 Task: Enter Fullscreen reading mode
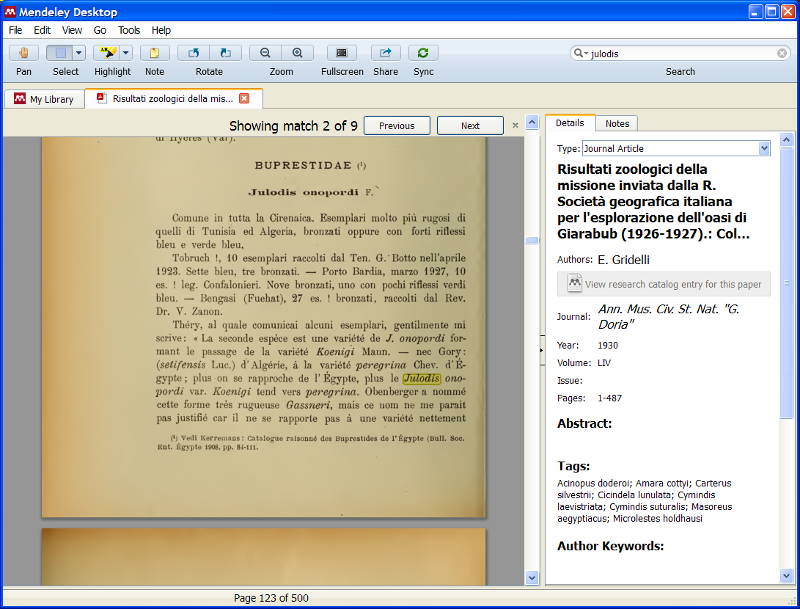click(x=342, y=53)
